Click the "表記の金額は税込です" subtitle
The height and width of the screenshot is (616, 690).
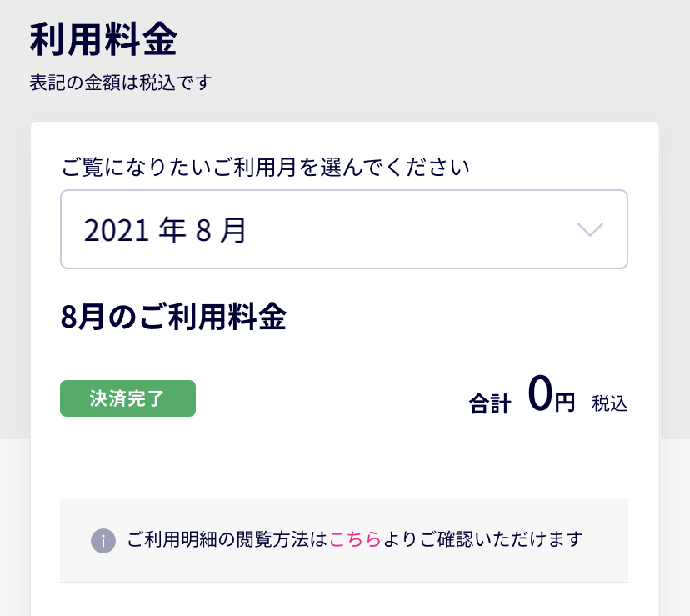[x=121, y=83]
